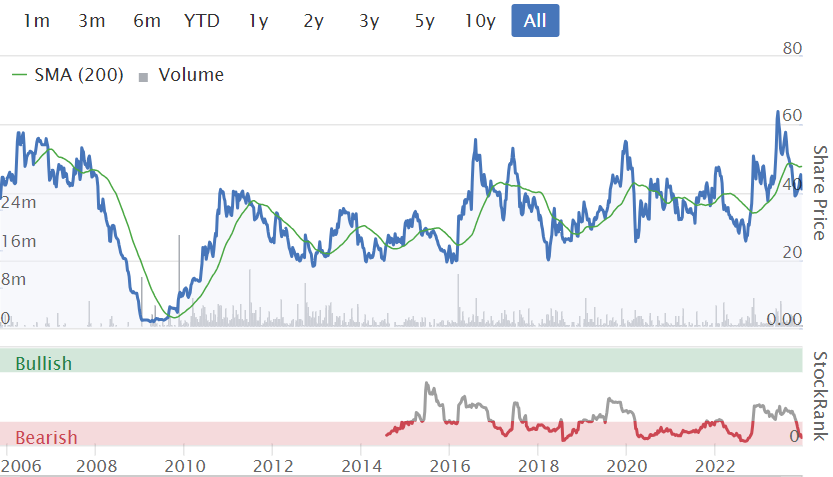The width and height of the screenshot is (833, 477).
Task: Select the 1m time range
Action: tap(37, 21)
